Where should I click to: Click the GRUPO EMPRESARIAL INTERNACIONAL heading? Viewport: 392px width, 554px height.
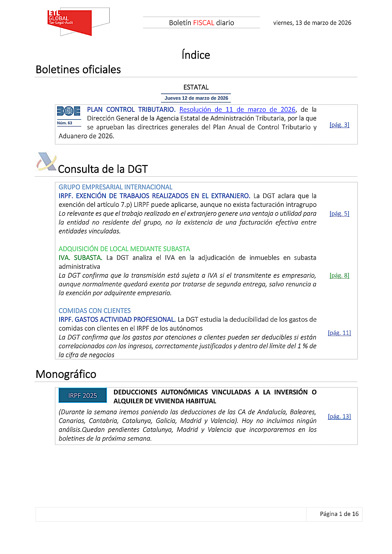pyautogui.click(x=115, y=187)
